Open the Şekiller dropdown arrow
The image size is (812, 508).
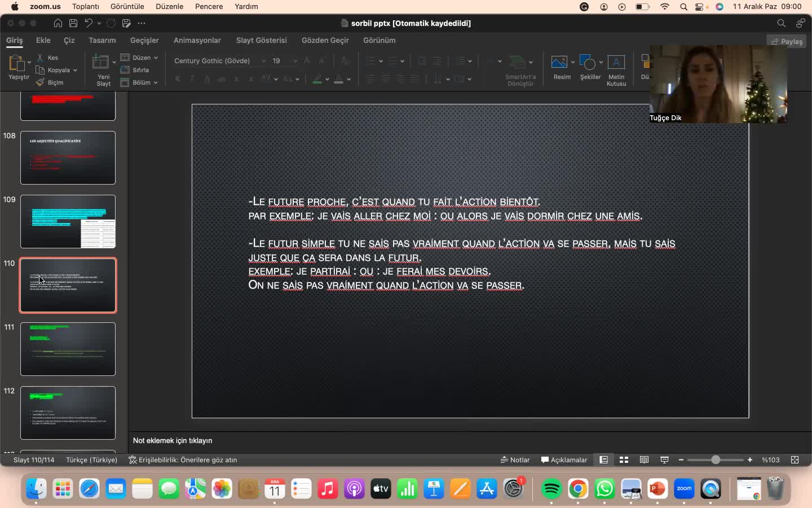click(601, 62)
